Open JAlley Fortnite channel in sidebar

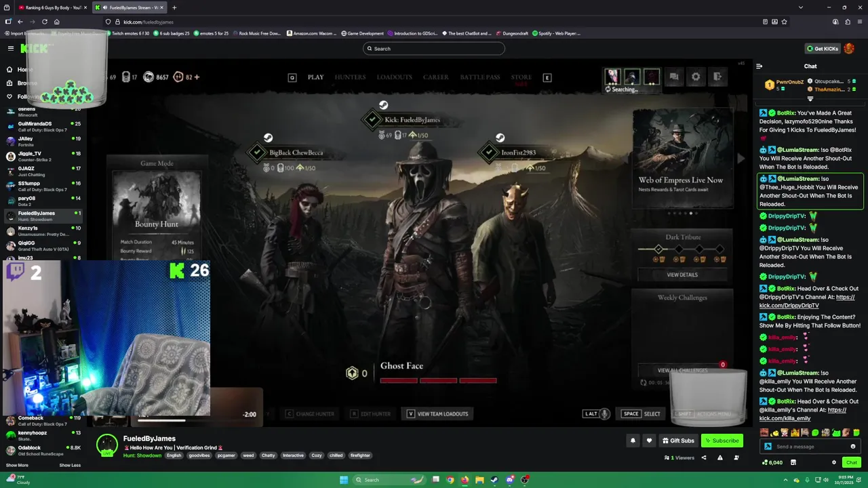(42, 142)
